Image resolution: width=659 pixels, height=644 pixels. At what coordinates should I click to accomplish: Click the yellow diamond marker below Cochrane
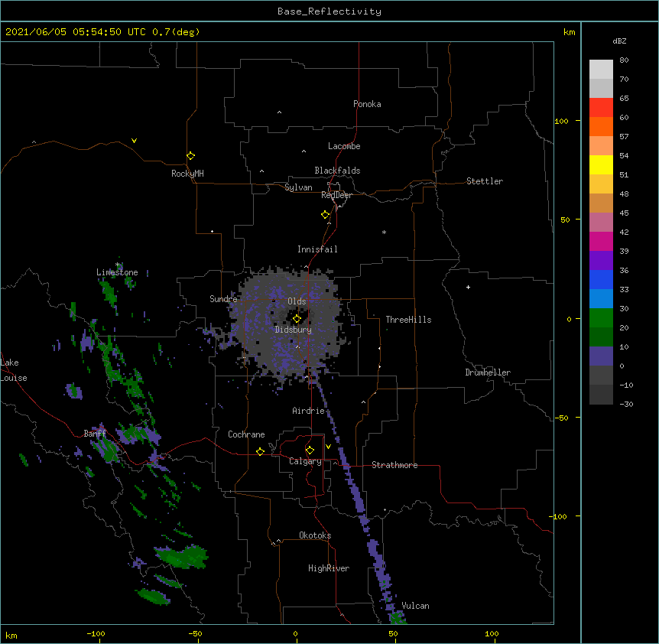click(x=260, y=451)
